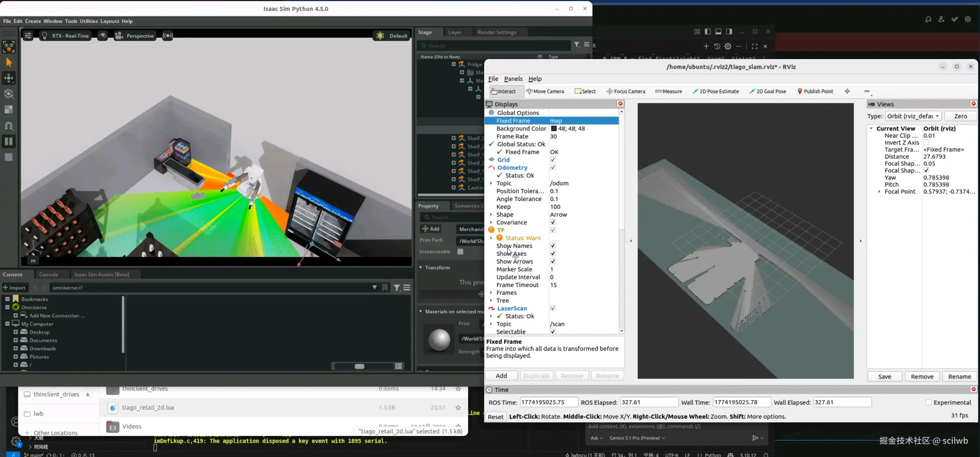Disable the Grid display checkbox
The image size is (980, 457).
[553, 160]
